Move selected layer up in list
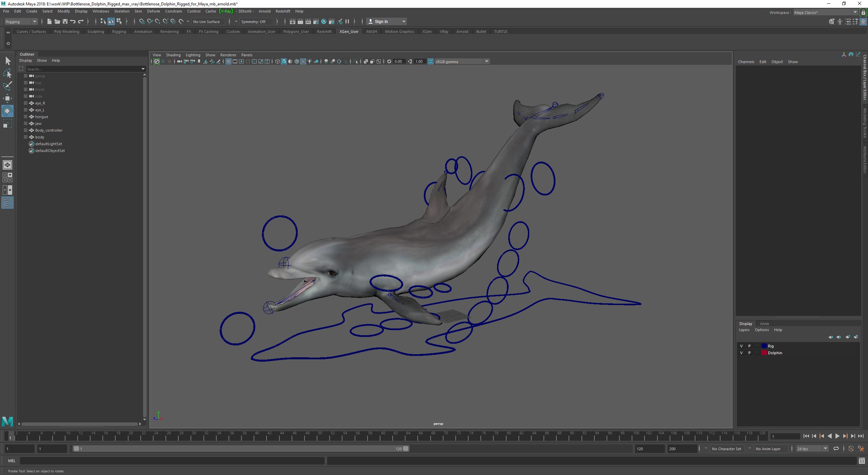 point(831,337)
